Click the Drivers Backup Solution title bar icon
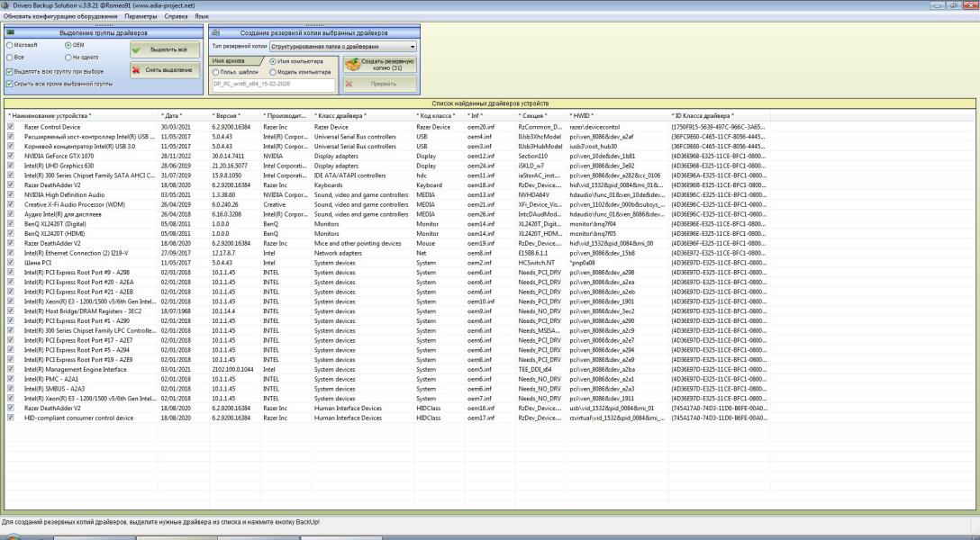Image resolution: width=980 pixels, height=540 pixels. point(5,4)
